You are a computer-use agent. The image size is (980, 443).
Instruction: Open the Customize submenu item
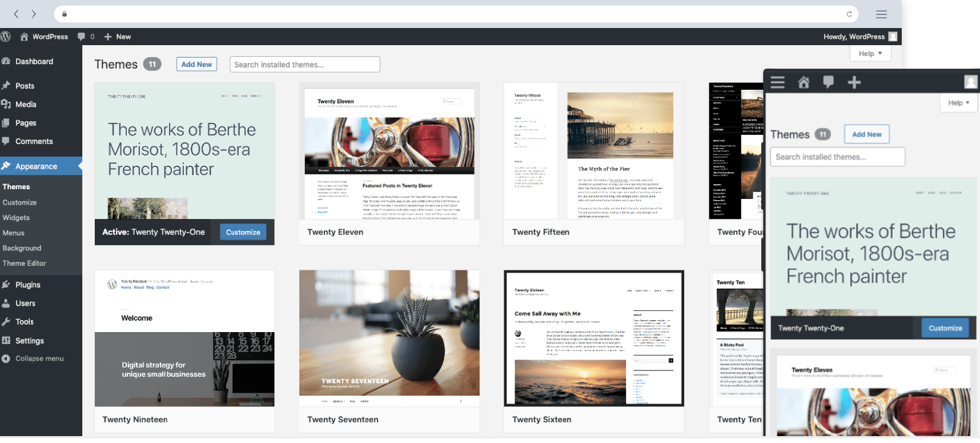coord(19,202)
